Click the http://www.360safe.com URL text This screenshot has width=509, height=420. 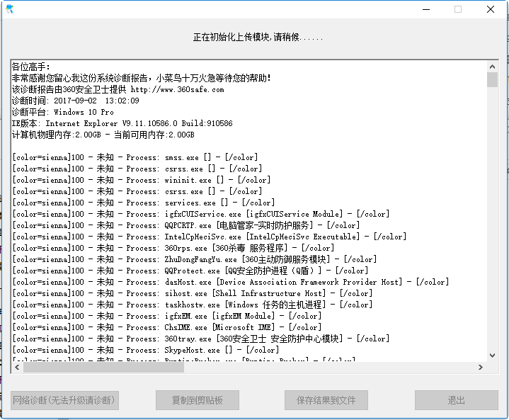pyautogui.click(x=177, y=90)
